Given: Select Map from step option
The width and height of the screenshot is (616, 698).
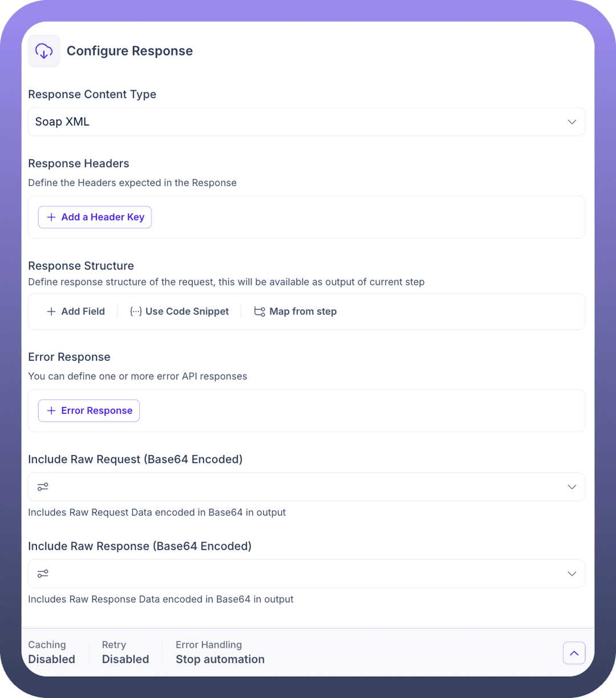Looking at the screenshot, I should pyautogui.click(x=303, y=312).
